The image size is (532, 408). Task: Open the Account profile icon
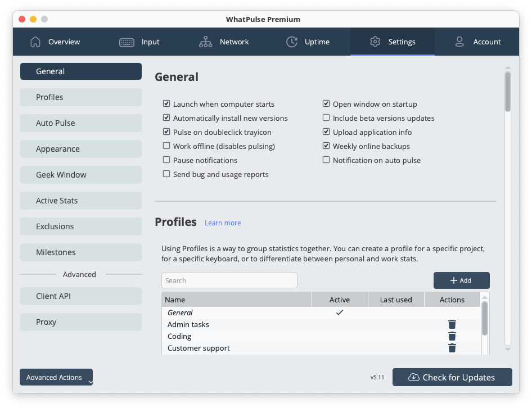[459, 42]
